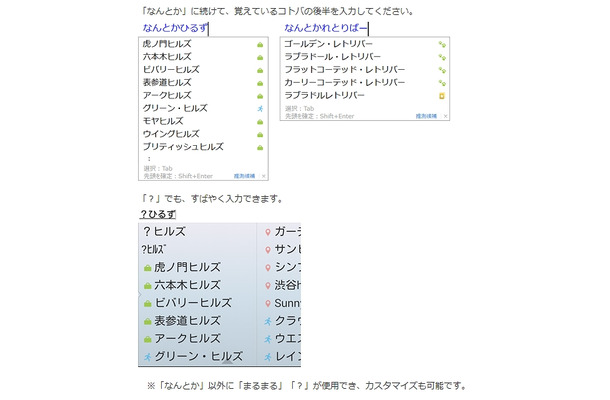Screen dimensions: 610x400
Task: Click the ？ひるず input text
Action: (x=158, y=214)
